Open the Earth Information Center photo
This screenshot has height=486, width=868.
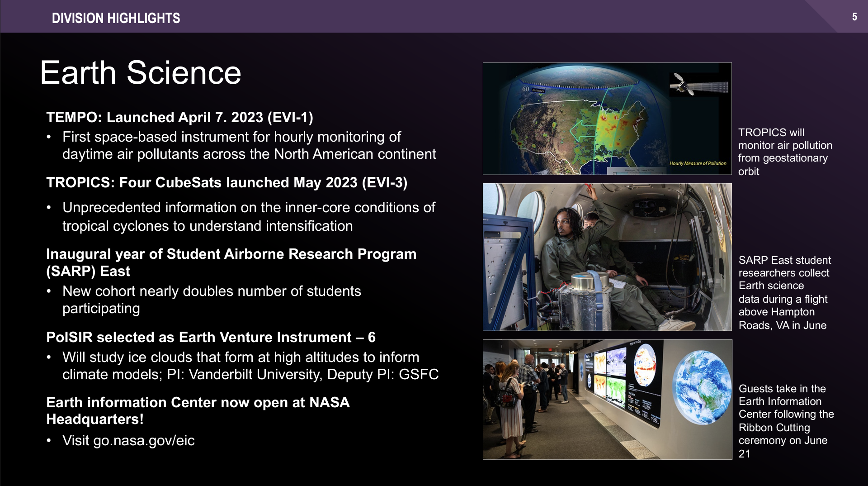(x=607, y=400)
